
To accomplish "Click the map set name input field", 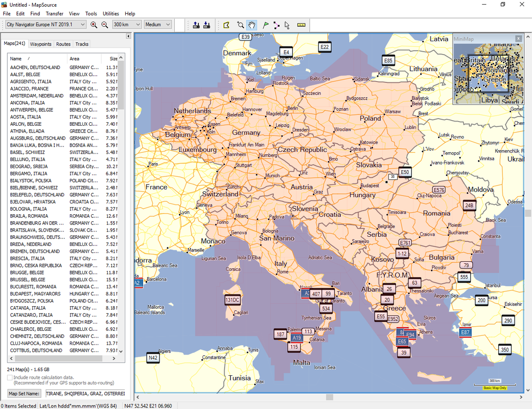I will [85, 394].
